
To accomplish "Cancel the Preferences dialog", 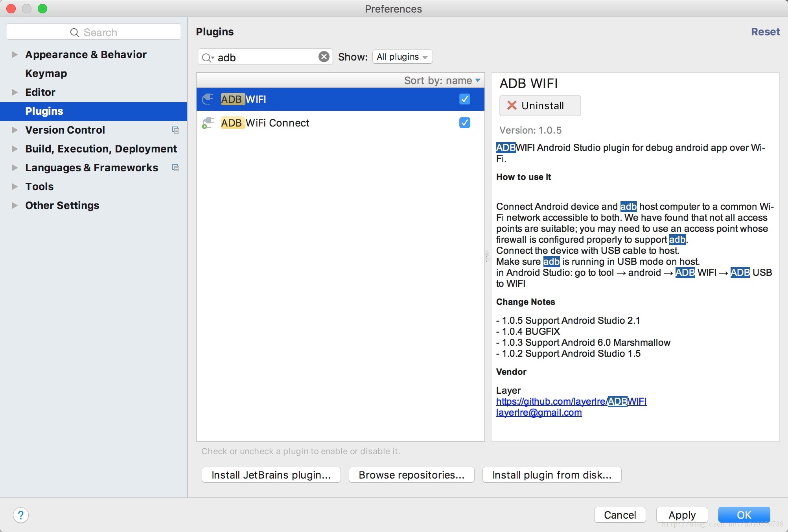I will (620, 515).
